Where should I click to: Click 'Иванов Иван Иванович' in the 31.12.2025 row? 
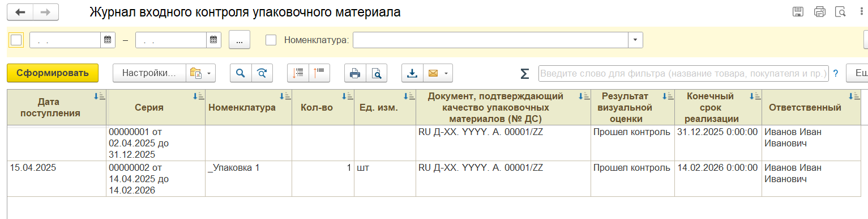tap(811, 143)
